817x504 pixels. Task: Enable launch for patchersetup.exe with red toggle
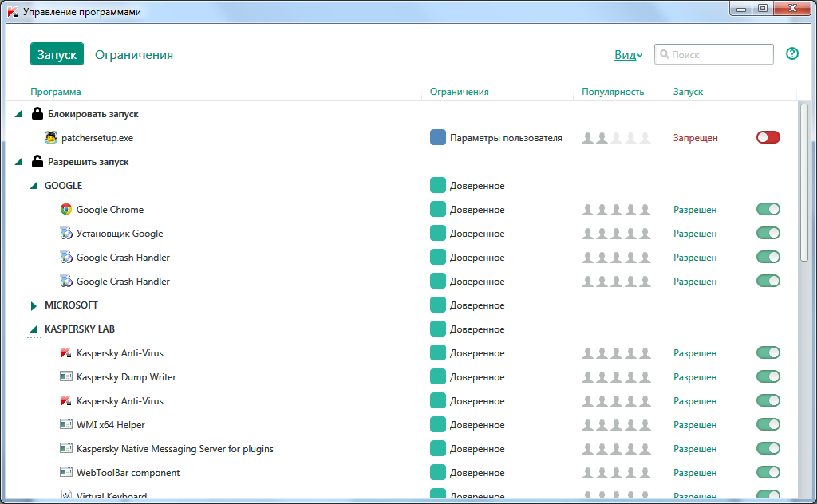click(x=768, y=138)
